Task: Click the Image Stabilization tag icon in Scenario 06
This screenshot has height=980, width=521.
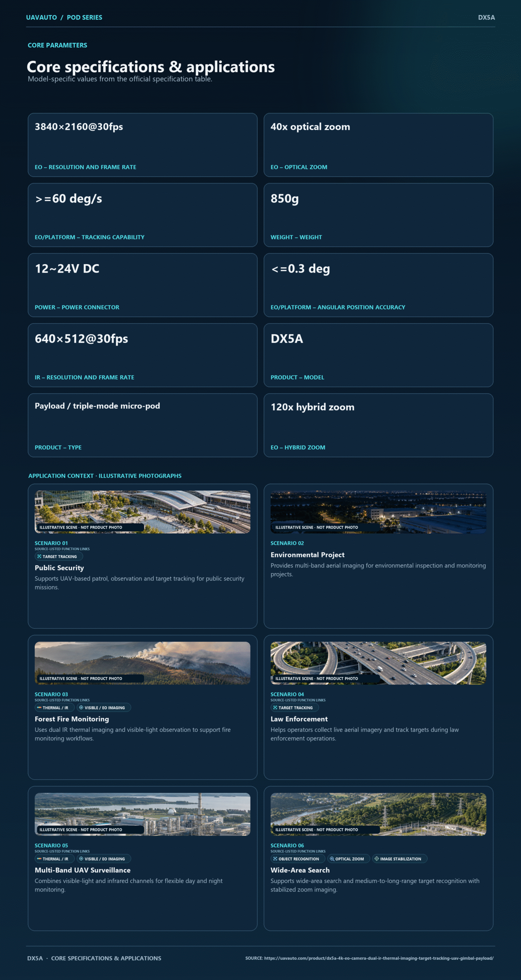Action: 377,859
